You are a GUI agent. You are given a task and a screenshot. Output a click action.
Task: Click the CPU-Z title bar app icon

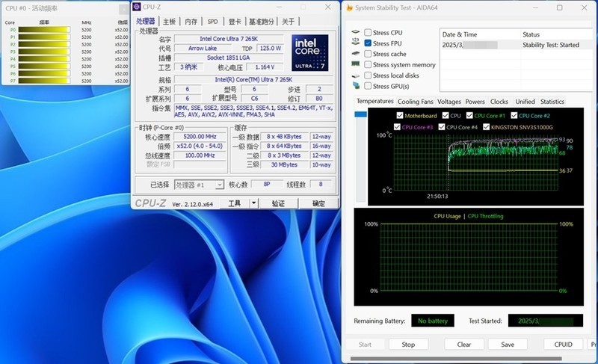(137, 7)
